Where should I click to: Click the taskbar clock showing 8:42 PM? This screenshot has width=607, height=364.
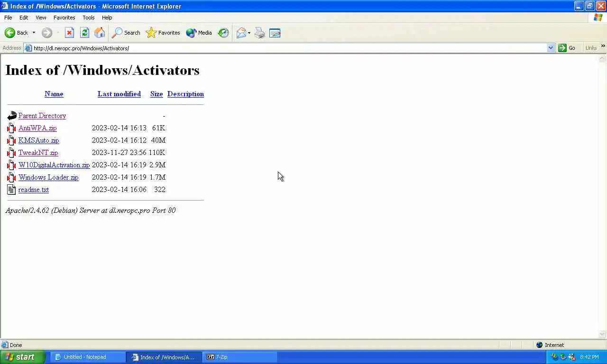pos(589,357)
